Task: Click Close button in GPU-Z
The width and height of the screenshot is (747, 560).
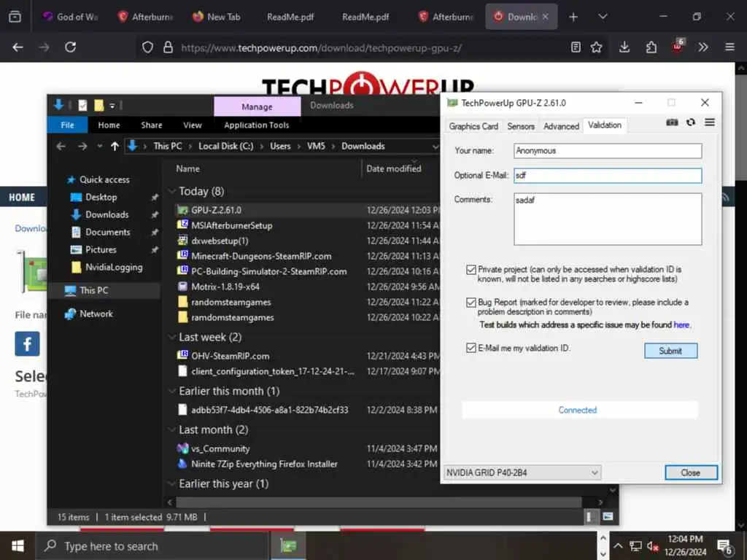Action: (691, 472)
